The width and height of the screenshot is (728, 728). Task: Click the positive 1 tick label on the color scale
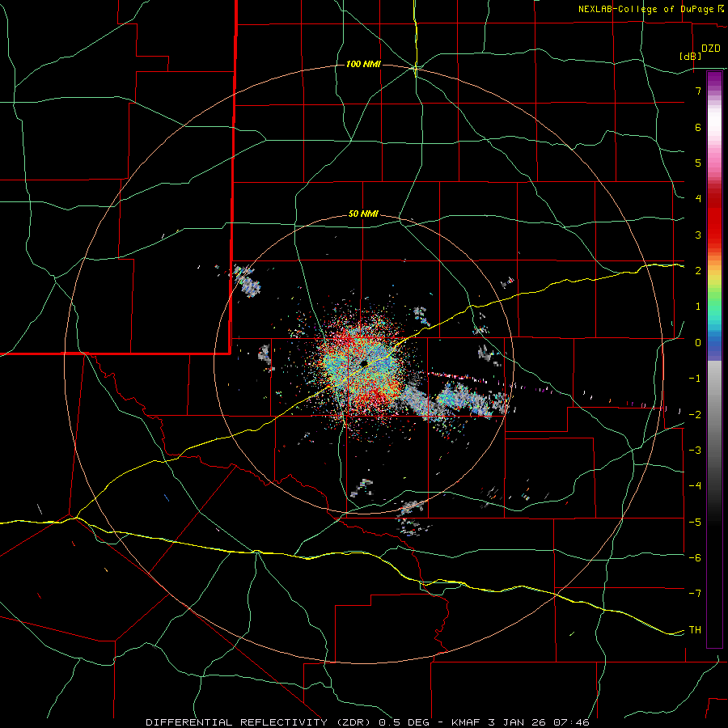698,307
